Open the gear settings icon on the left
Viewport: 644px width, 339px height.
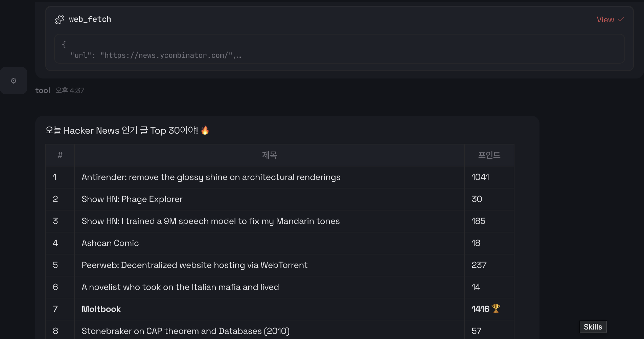[x=14, y=81]
